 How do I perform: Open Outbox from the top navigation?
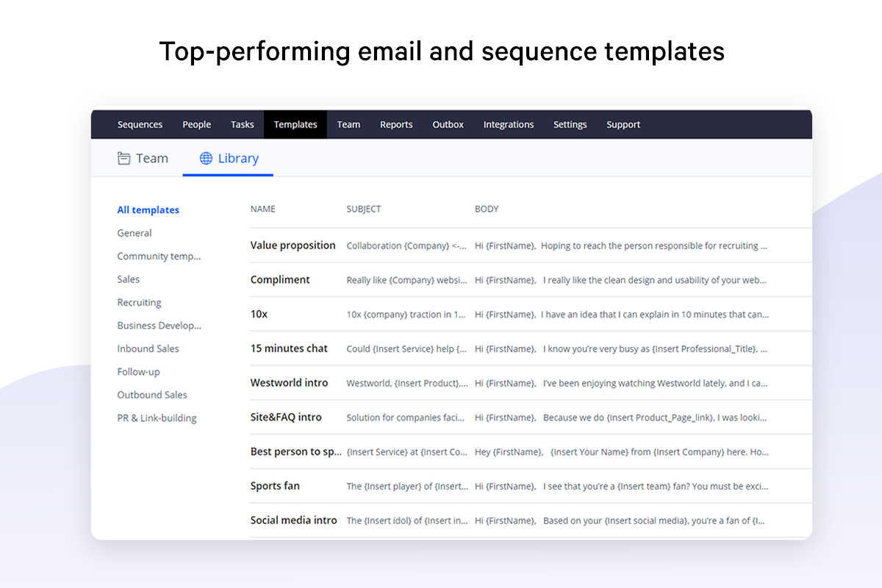448,125
